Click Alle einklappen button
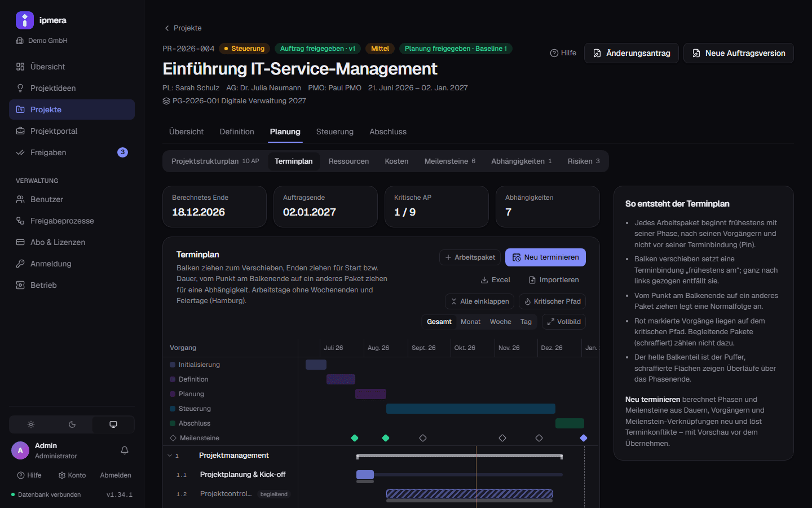This screenshot has width=812, height=508. (x=479, y=301)
